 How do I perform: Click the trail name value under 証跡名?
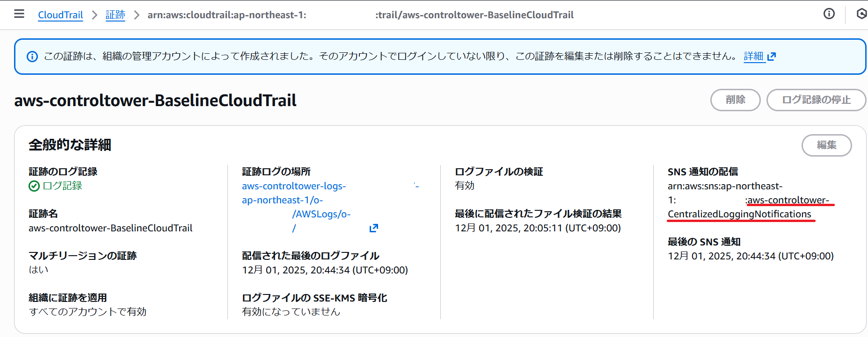coord(110,228)
